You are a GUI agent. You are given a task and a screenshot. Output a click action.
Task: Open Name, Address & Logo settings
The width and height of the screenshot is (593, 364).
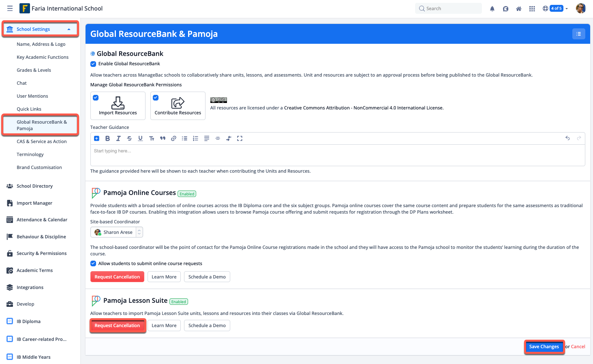(x=41, y=44)
